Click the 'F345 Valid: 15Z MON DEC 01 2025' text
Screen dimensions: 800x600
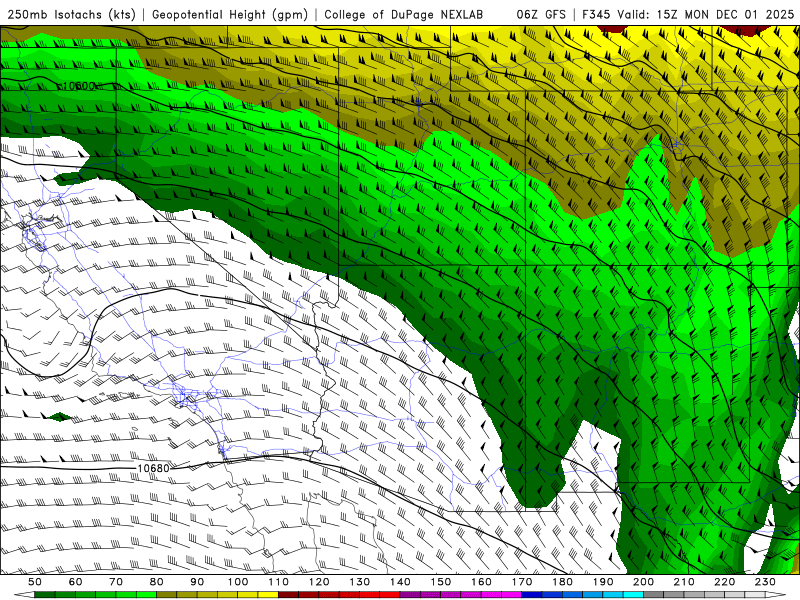click(x=688, y=14)
